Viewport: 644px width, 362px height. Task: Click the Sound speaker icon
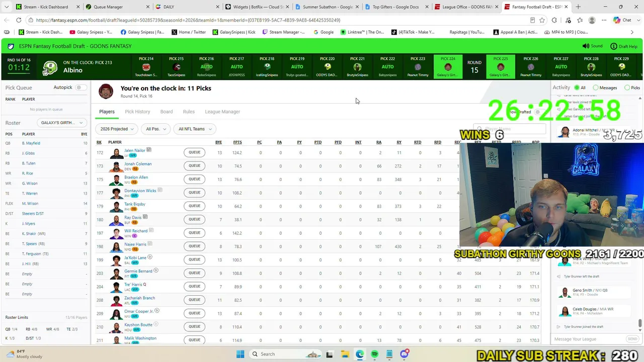(586, 46)
